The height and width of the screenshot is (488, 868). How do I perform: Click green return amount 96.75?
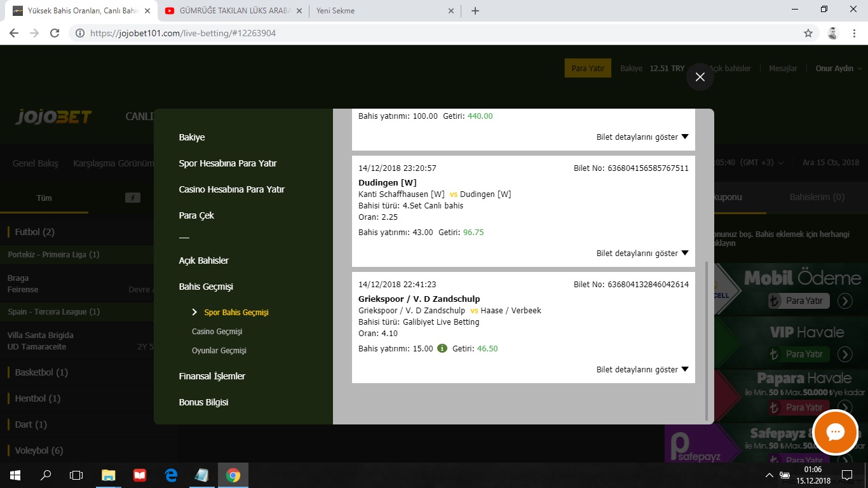click(x=473, y=233)
